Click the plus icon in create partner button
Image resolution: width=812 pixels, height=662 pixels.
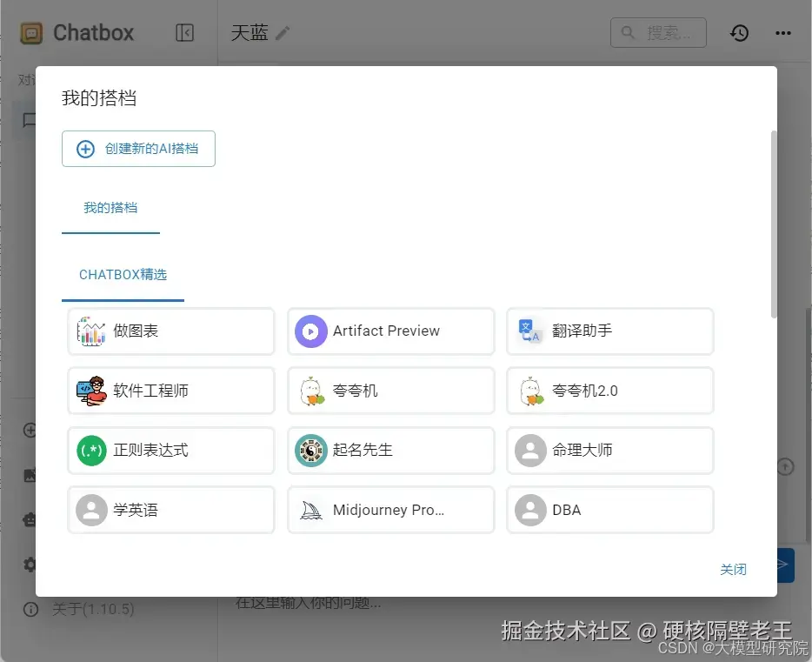[x=85, y=149]
